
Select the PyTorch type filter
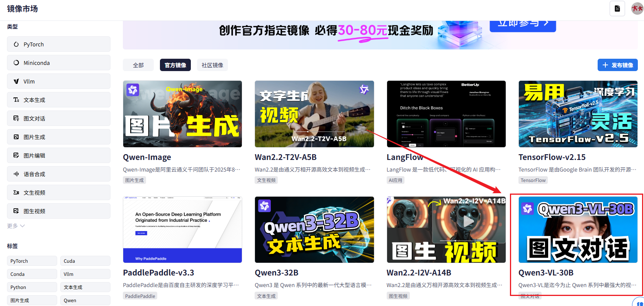click(x=59, y=44)
